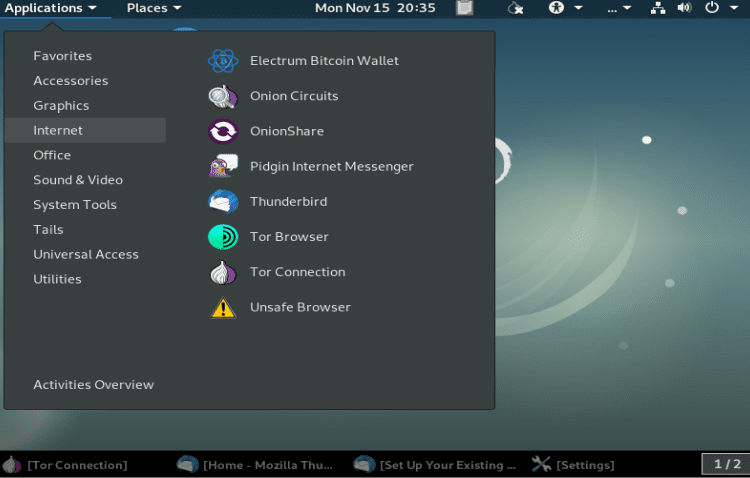Expand the Places menu arrow
Screen dimensions: 750x478
[177, 8]
